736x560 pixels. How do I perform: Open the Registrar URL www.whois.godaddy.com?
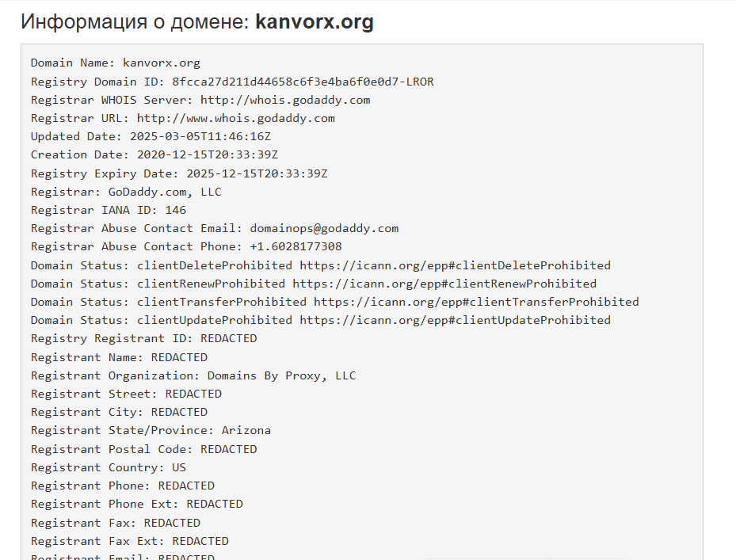tap(236, 118)
